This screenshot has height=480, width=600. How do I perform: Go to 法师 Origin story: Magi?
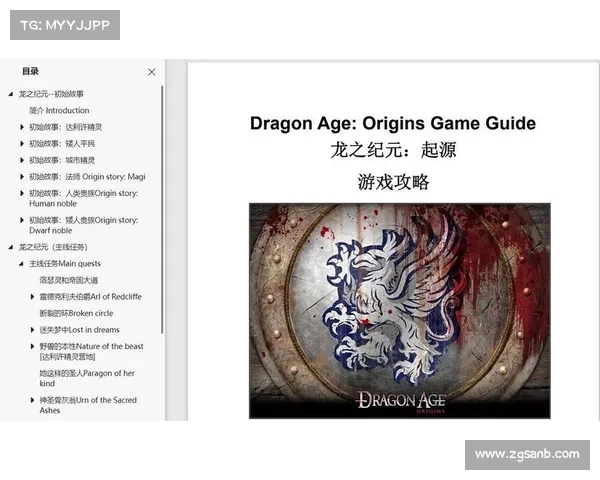tap(87, 176)
